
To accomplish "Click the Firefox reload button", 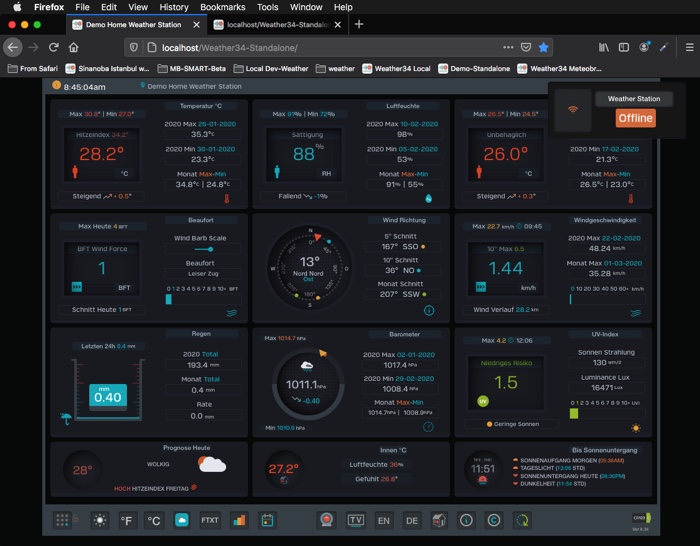I will click(54, 47).
